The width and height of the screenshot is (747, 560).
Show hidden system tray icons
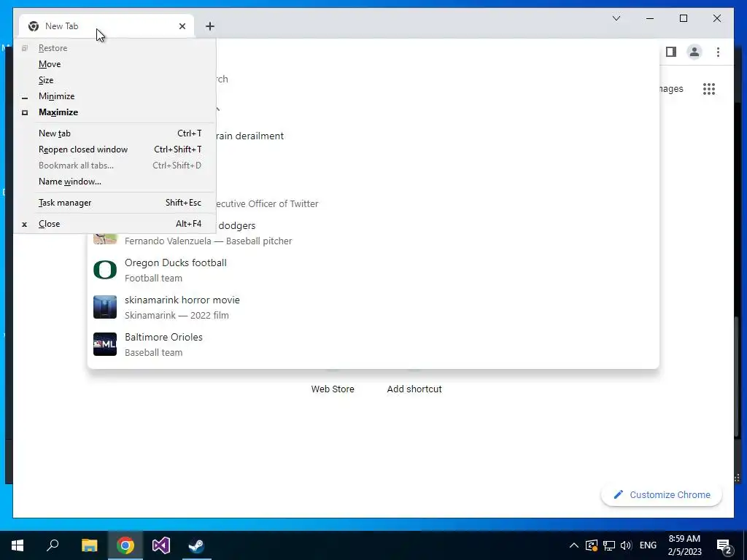pyautogui.click(x=574, y=545)
